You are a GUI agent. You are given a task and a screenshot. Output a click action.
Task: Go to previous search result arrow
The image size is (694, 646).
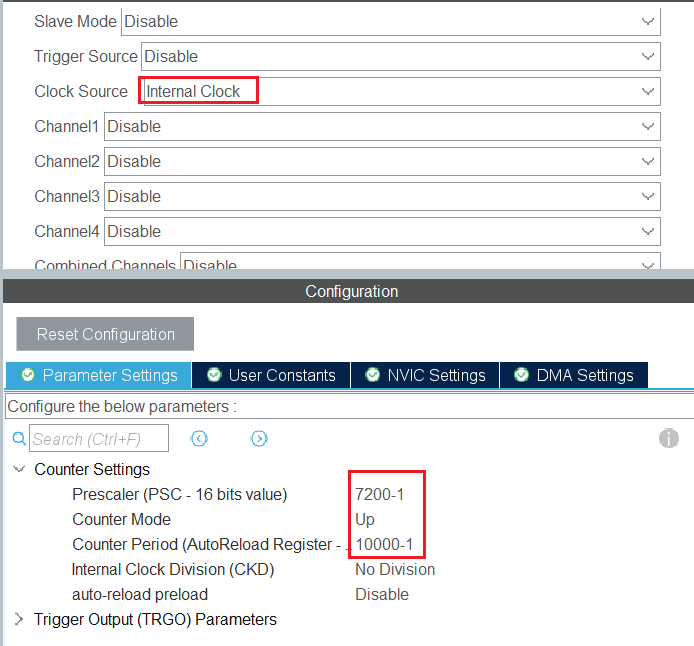[x=199, y=439]
